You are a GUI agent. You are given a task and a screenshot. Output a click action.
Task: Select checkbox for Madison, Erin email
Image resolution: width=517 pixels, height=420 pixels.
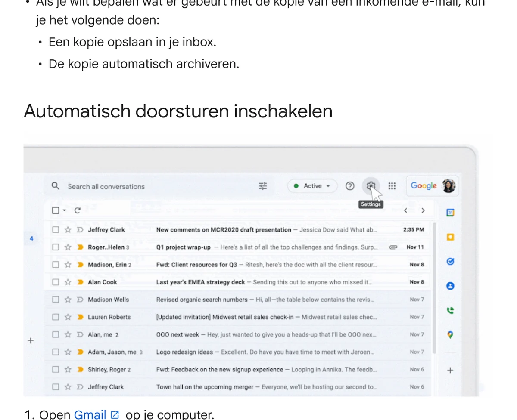[x=56, y=265]
